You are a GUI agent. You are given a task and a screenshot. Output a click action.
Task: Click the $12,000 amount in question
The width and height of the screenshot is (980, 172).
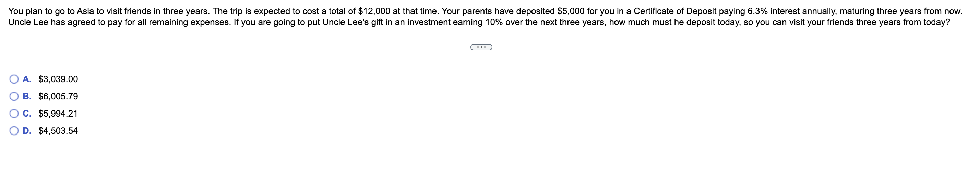(x=374, y=11)
